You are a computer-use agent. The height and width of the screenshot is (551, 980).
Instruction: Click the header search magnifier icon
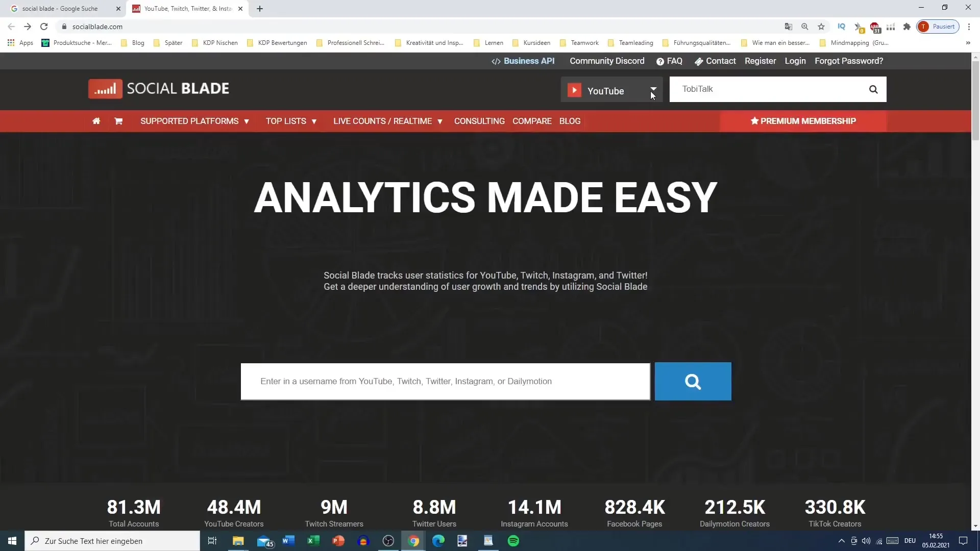(873, 89)
